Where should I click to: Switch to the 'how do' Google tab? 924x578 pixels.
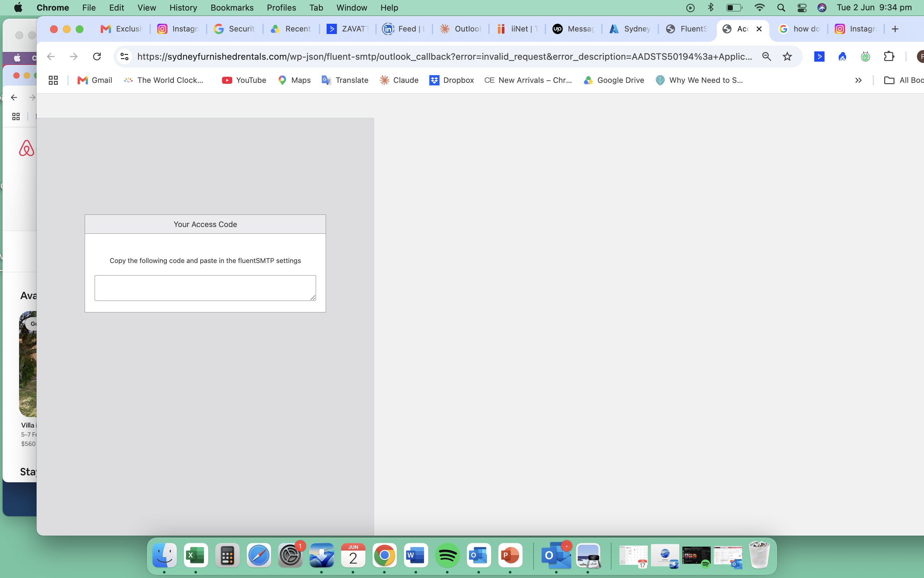click(x=800, y=29)
